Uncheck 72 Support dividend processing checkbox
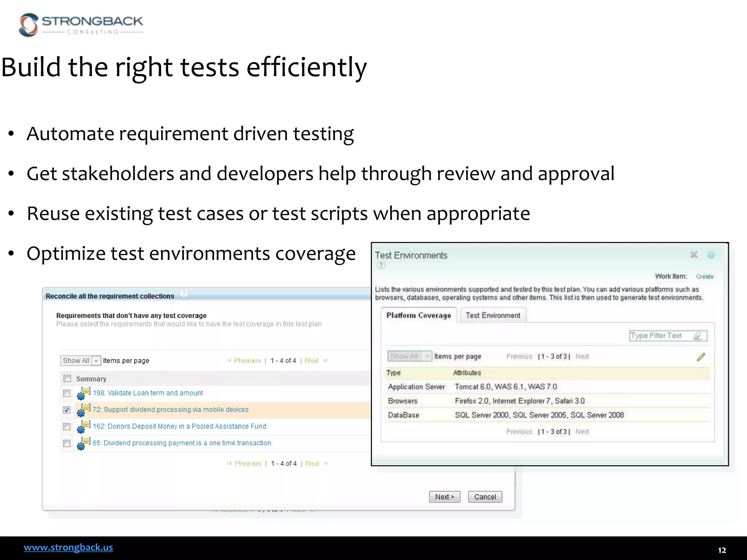The width and height of the screenshot is (747, 560). pyautogui.click(x=66, y=410)
